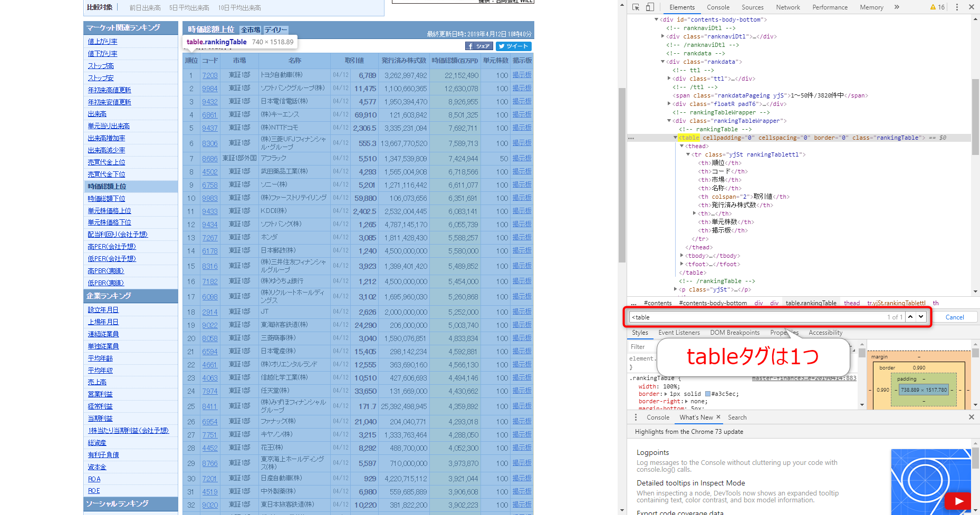Click the 5日平均出来高 comparison option

[189, 8]
